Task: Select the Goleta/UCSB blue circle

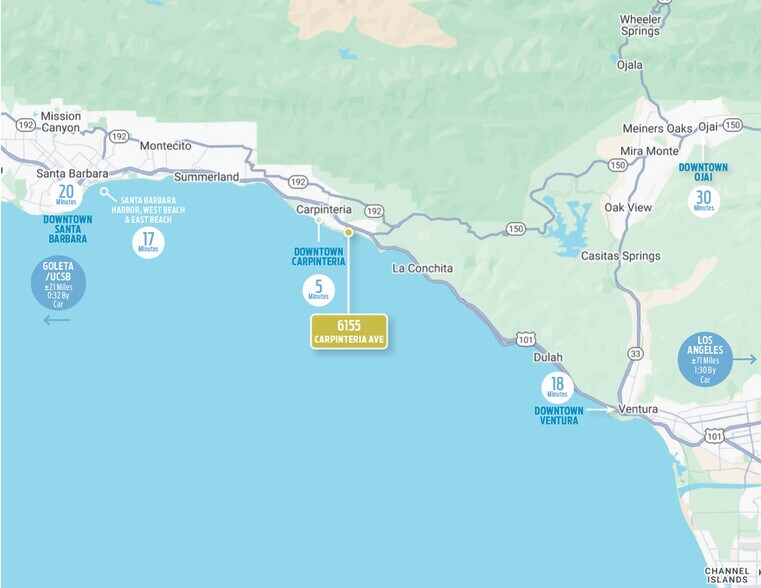Action: pos(58,284)
